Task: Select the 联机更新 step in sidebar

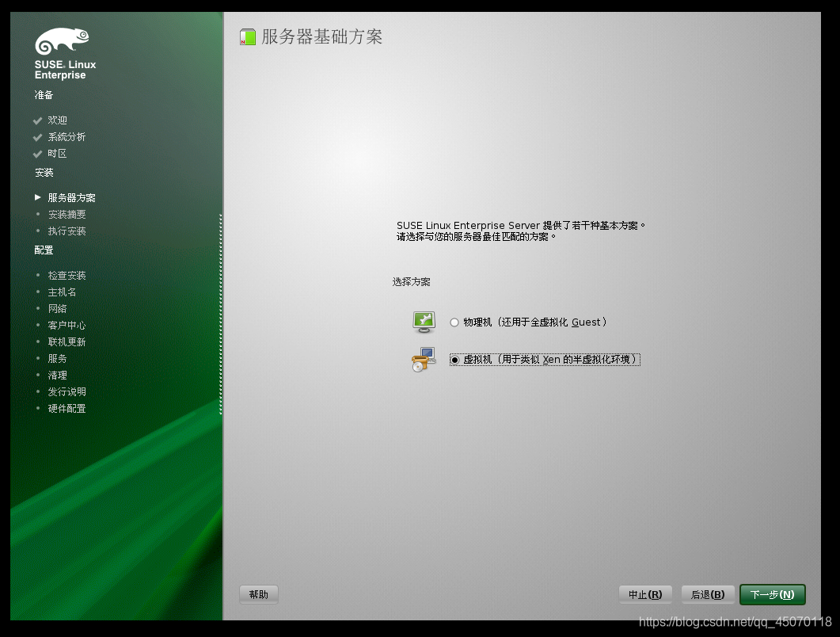Action: click(67, 342)
